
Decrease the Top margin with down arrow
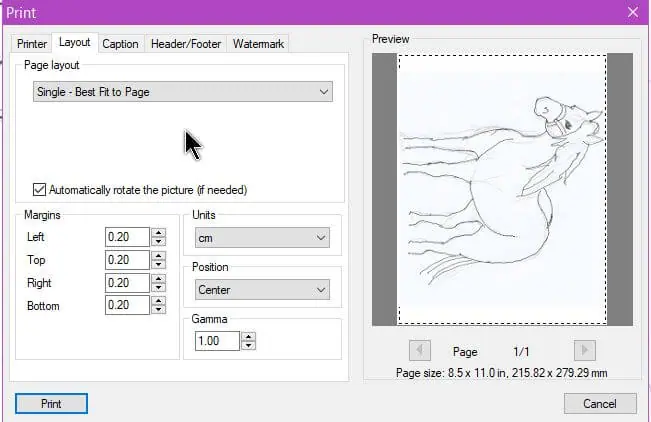(159, 265)
